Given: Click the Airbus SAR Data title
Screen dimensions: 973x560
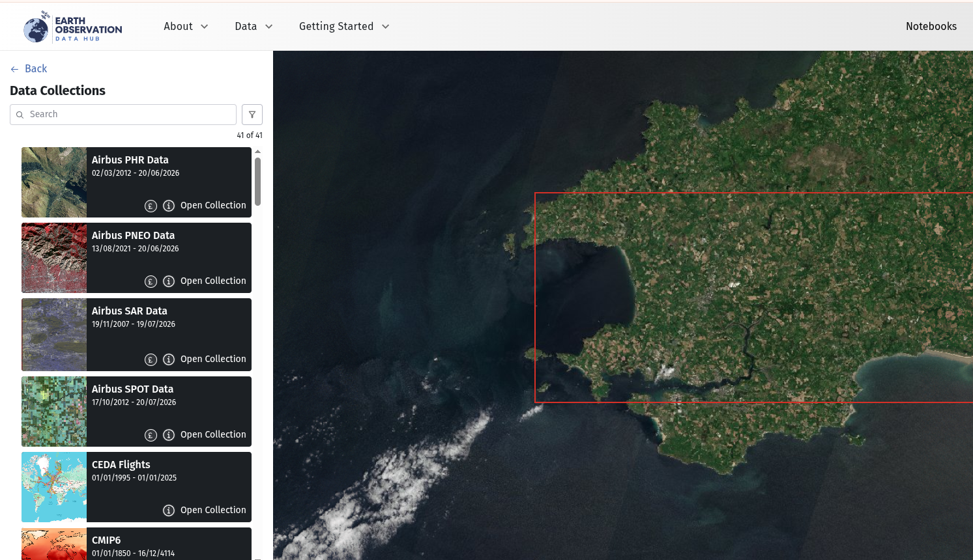Looking at the screenshot, I should pos(130,311).
